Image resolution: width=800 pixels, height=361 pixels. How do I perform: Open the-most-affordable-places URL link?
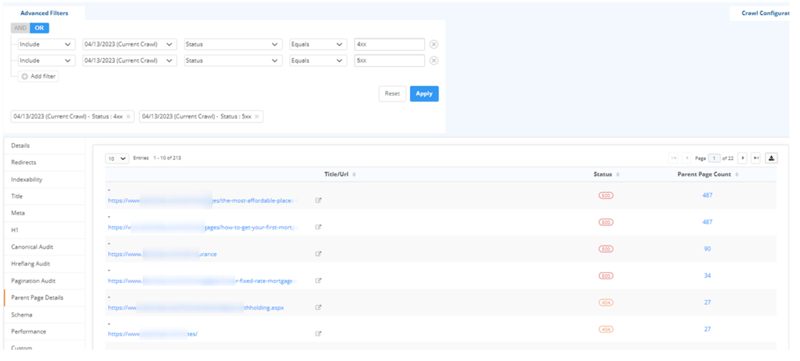coord(203,200)
